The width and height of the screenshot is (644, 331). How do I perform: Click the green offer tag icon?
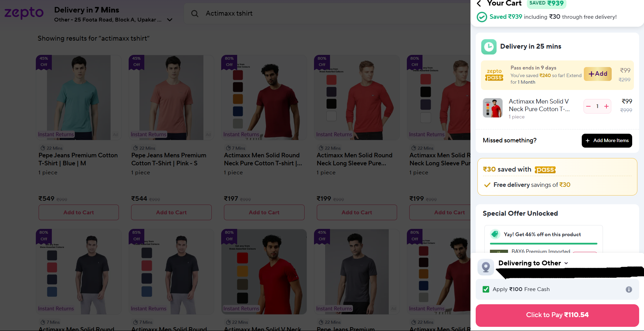495,234
